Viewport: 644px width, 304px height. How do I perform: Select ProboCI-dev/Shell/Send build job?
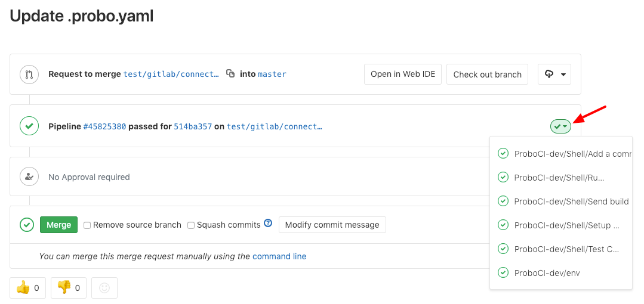click(564, 201)
